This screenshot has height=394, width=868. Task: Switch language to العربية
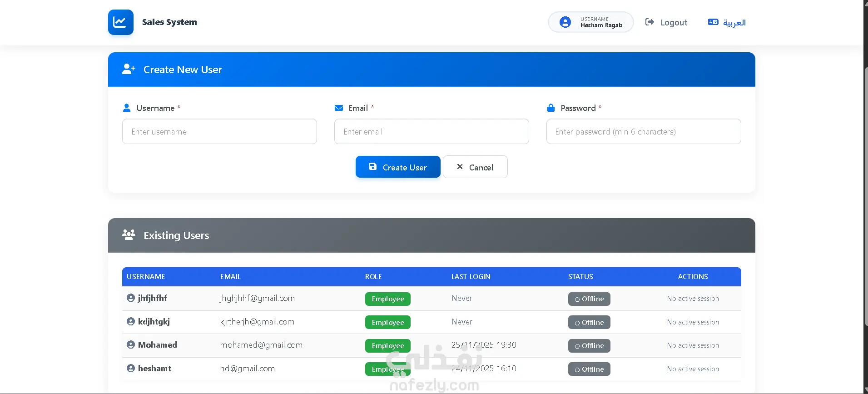point(727,22)
